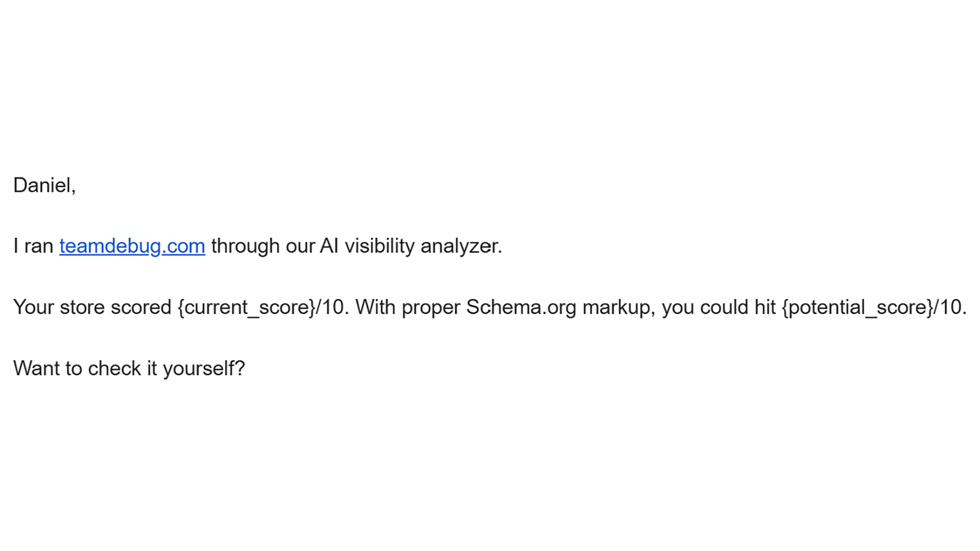980x551 pixels.
Task: Click the word "store"
Action: point(82,307)
